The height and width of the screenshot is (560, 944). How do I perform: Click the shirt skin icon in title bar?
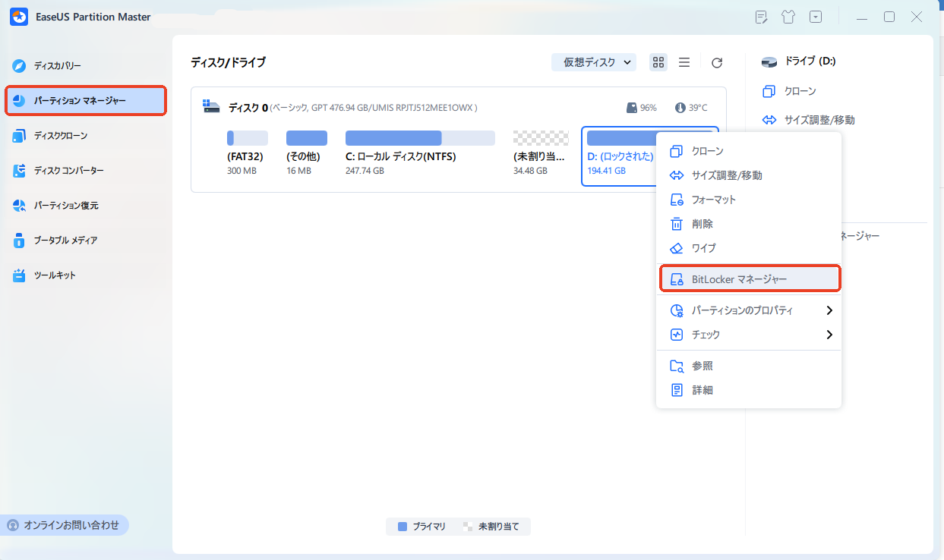tap(788, 17)
